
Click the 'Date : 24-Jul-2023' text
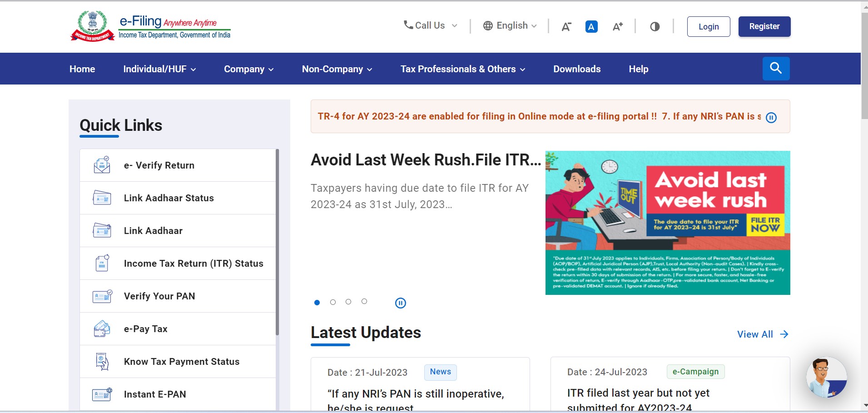[x=607, y=372]
